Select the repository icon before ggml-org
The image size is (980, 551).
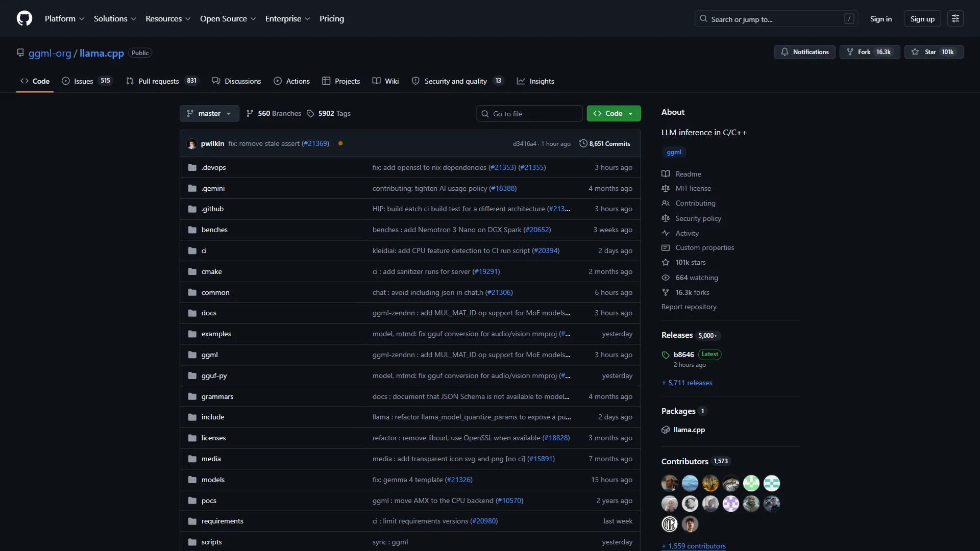click(x=20, y=53)
